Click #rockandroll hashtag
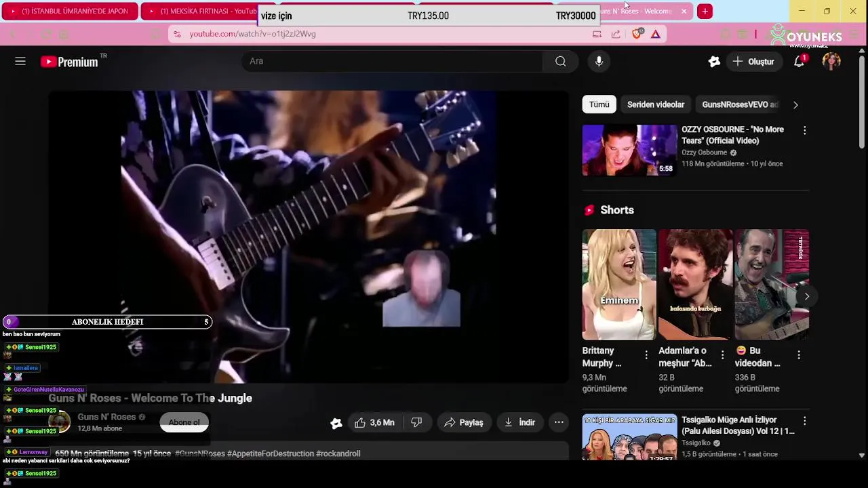Viewport: 868px width, 488px height. [338, 453]
